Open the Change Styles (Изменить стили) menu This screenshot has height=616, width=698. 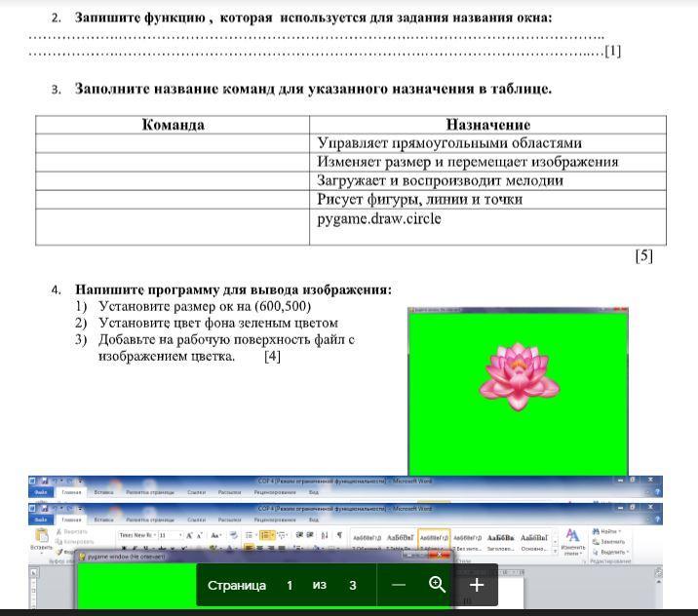[x=572, y=541]
